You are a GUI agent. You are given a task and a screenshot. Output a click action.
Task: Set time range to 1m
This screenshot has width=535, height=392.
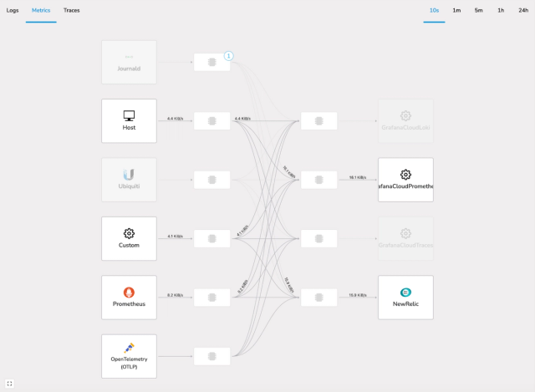pyautogui.click(x=456, y=10)
